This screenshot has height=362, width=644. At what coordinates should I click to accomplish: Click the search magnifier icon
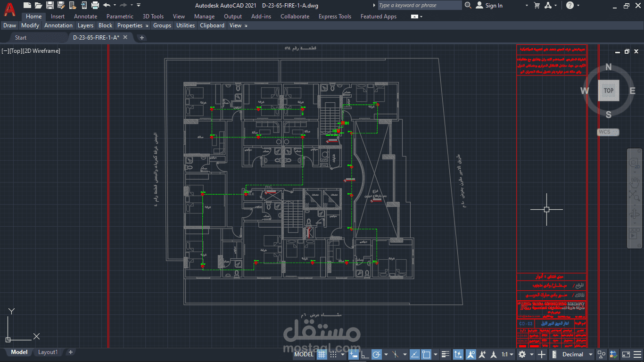468,5
